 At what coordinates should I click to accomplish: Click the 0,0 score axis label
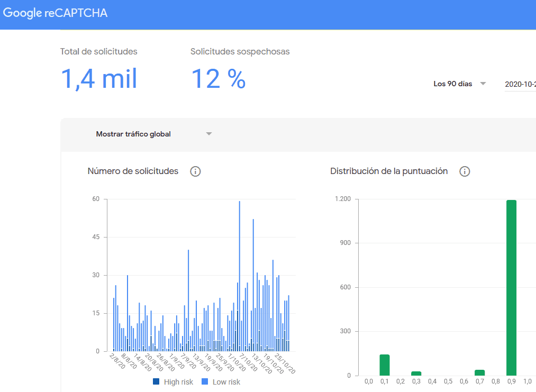(369, 381)
